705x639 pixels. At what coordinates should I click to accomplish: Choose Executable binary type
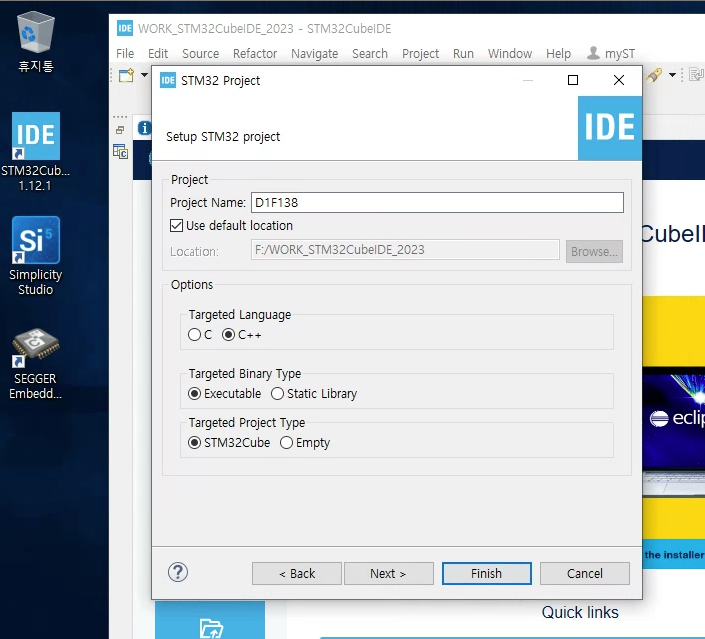coord(194,393)
